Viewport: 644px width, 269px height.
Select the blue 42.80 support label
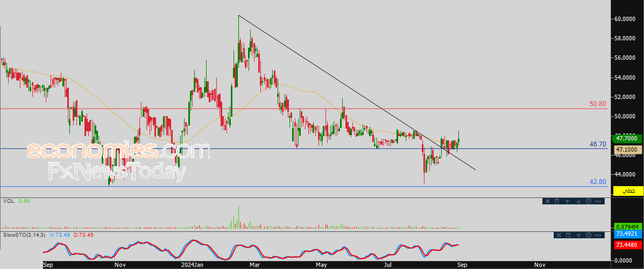(x=598, y=181)
